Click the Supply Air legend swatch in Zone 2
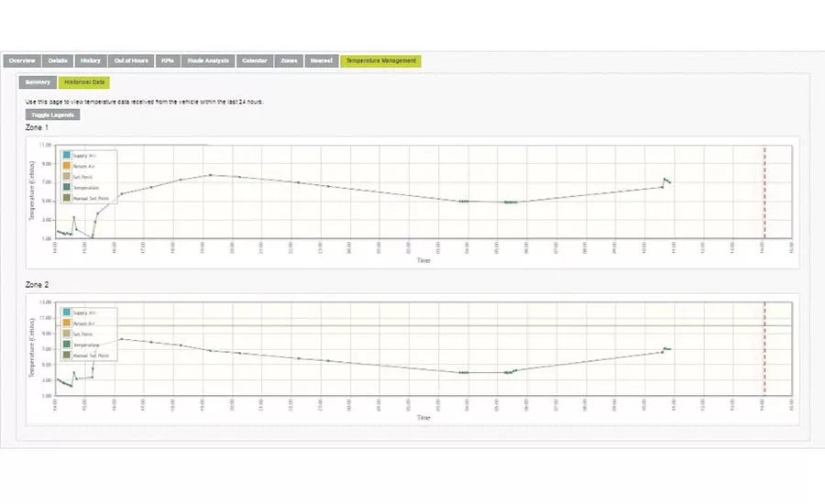 [x=67, y=312]
